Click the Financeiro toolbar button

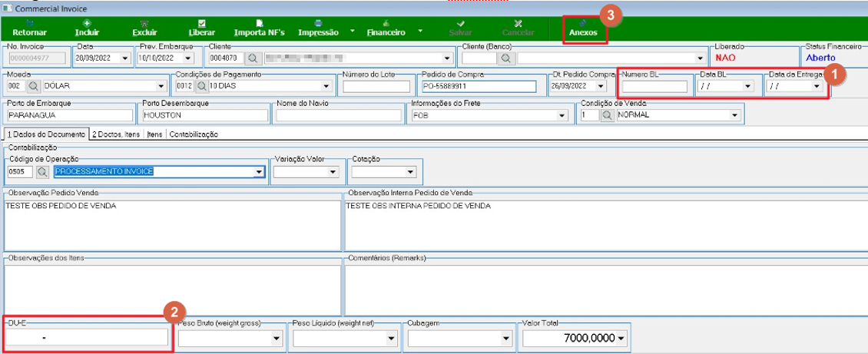pyautogui.click(x=386, y=28)
